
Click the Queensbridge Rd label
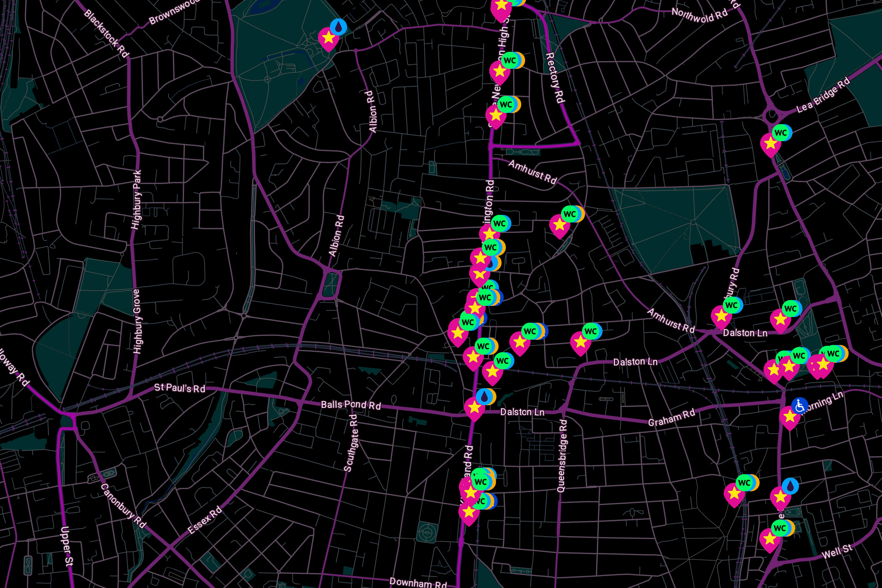pos(562,456)
